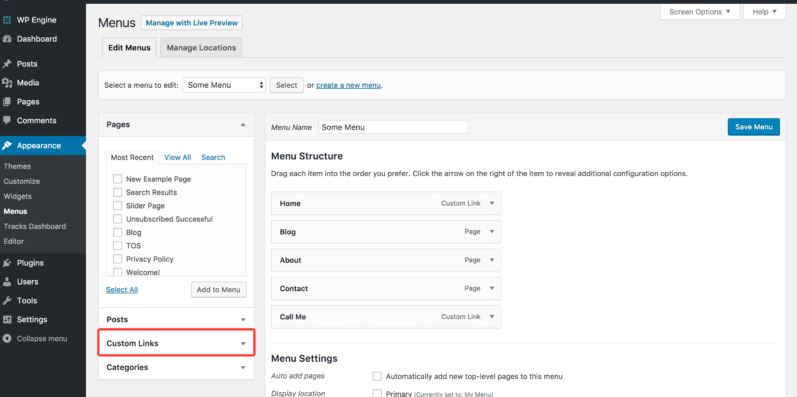Screen dimensions: 797x397
Task: Expand the Home menu item options
Action: pos(492,203)
